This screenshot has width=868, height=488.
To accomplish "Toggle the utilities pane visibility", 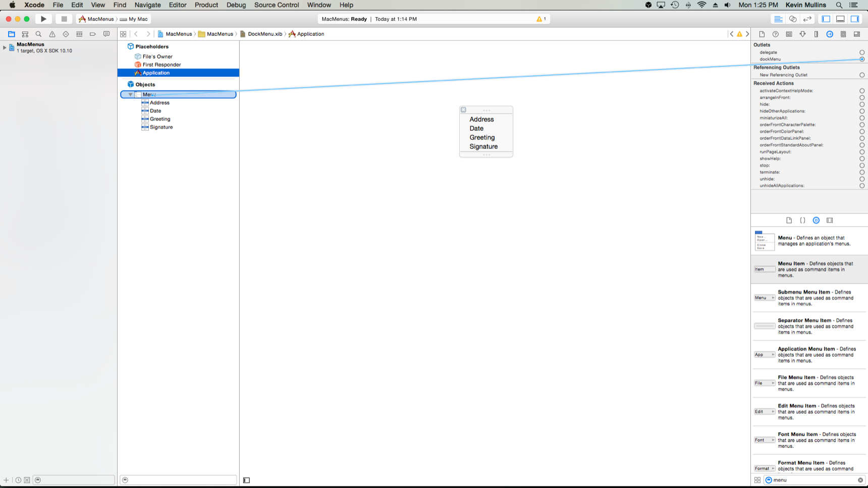I will click(x=855, y=19).
